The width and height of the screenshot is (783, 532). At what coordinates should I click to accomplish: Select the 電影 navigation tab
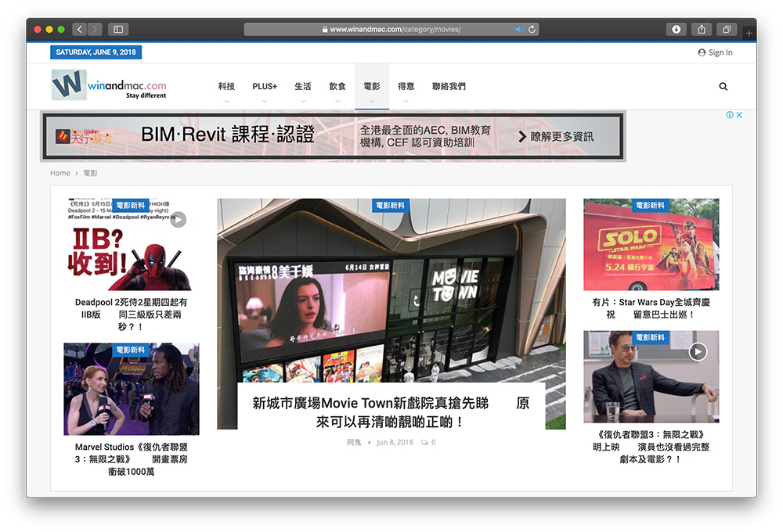tap(372, 87)
